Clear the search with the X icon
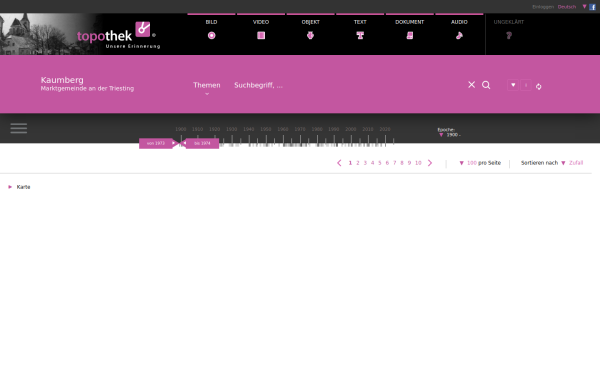This screenshot has width=600, height=375. click(x=471, y=85)
